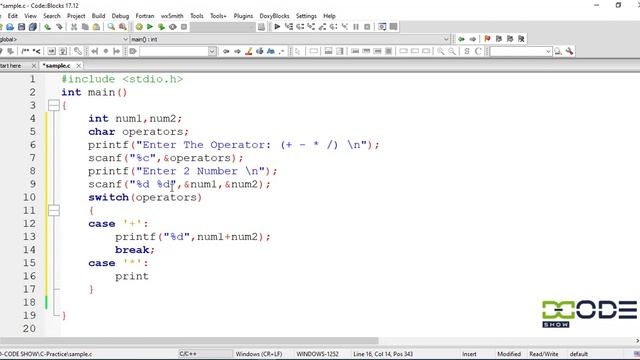Open the incremental search history dropdown arrow
Viewport: 640px width, 360px height.
pyautogui.click(x=212, y=51)
